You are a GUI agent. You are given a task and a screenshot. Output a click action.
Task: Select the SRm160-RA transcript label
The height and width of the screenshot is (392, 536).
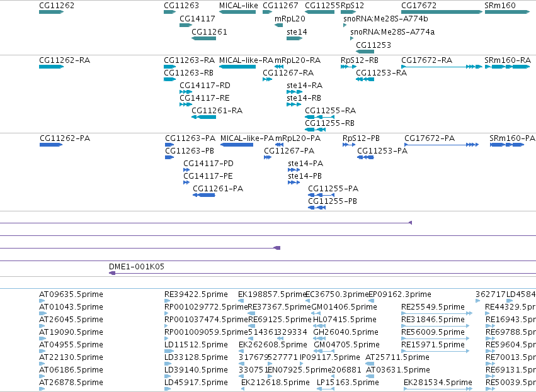coord(508,60)
